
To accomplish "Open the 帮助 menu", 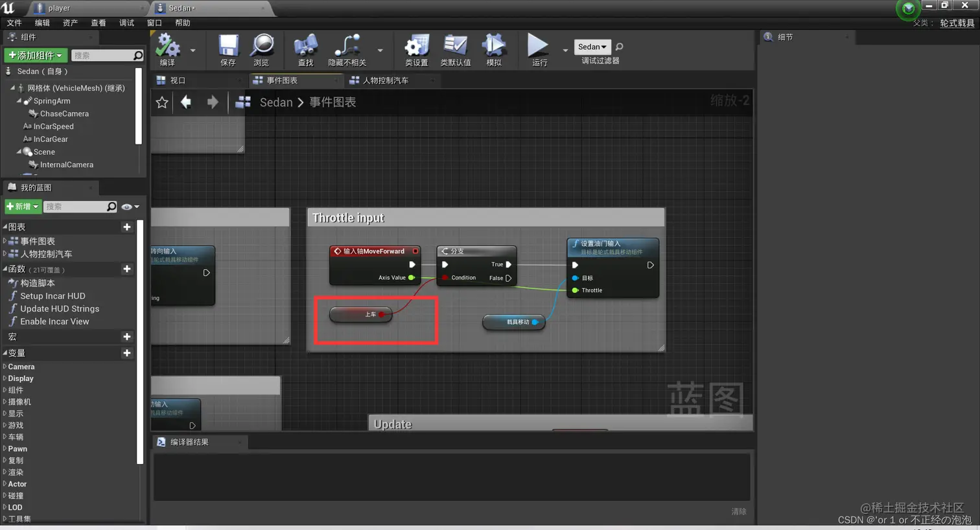I will tap(183, 23).
